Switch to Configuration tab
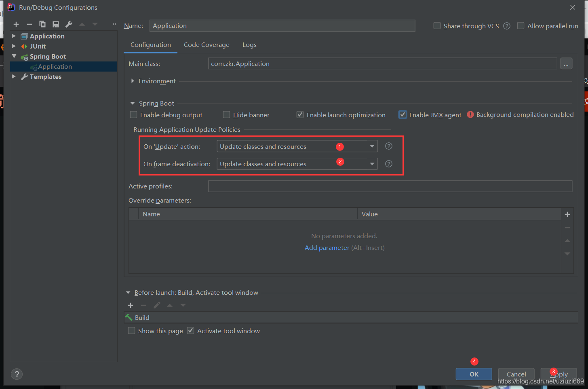The height and width of the screenshot is (389, 588). tap(151, 44)
